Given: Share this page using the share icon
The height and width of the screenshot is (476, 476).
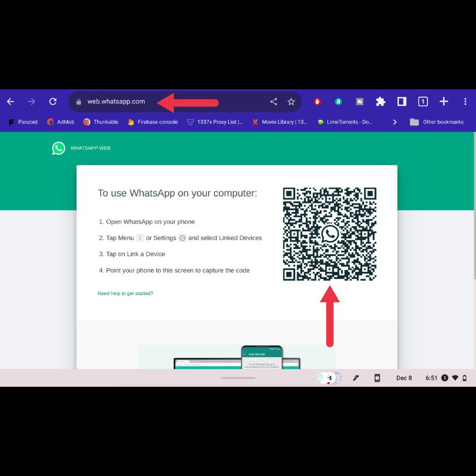Looking at the screenshot, I should click(x=274, y=101).
